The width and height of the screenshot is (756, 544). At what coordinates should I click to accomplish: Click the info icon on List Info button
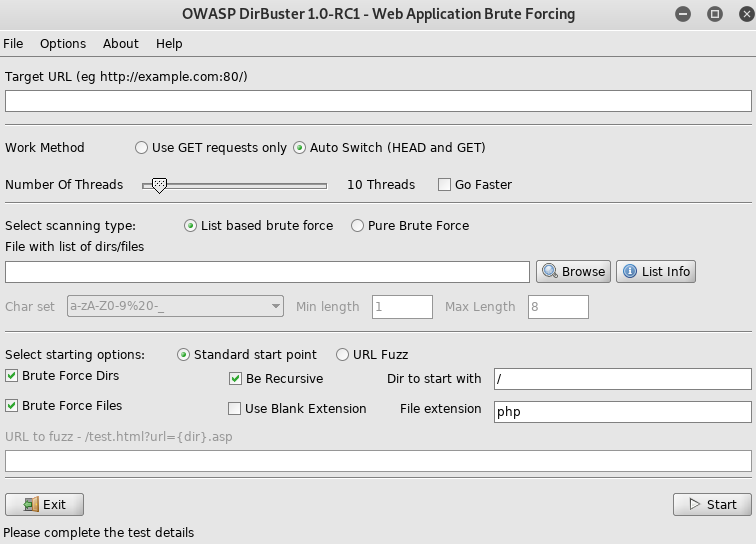coord(630,271)
